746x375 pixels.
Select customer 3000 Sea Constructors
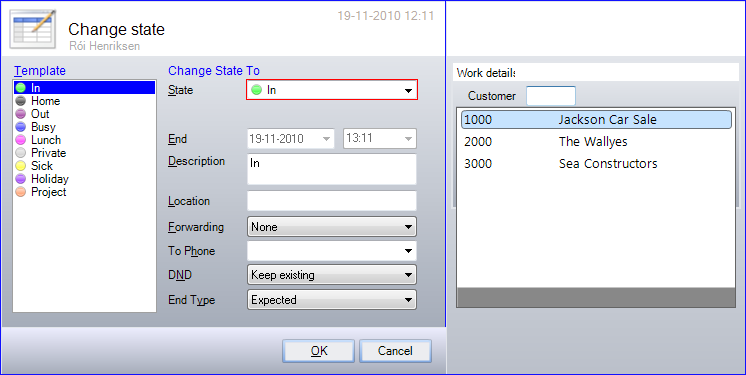click(596, 164)
